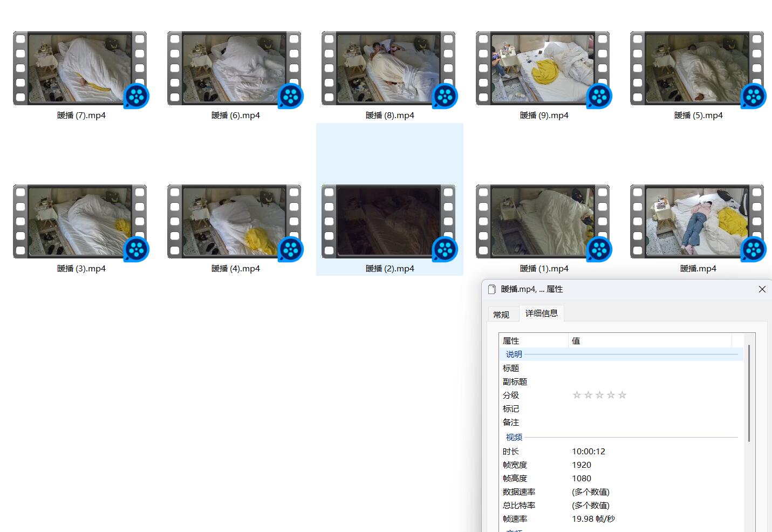Click the 暖播 (4).mp4 video file icon

234,221
